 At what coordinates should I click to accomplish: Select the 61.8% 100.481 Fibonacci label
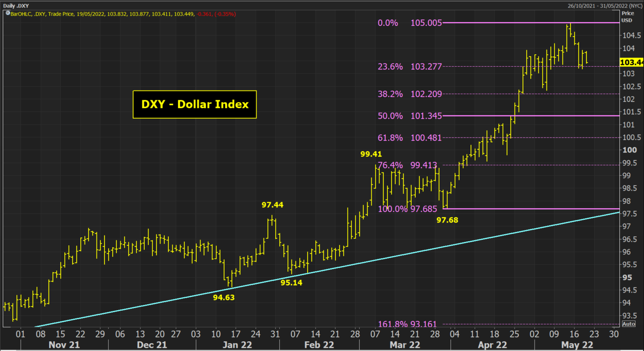coord(410,138)
